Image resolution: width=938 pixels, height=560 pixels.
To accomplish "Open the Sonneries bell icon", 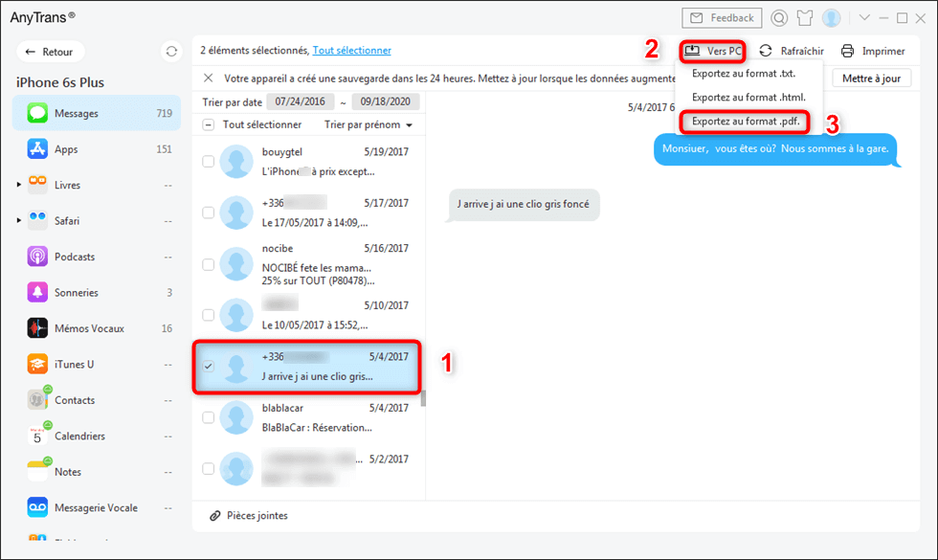I will click(37, 293).
